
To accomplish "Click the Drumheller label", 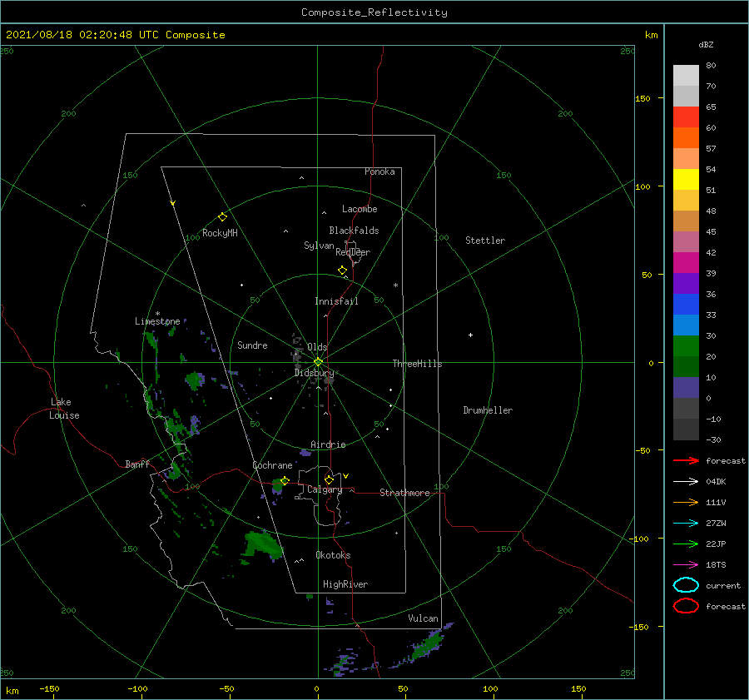I will coord(488,410).
